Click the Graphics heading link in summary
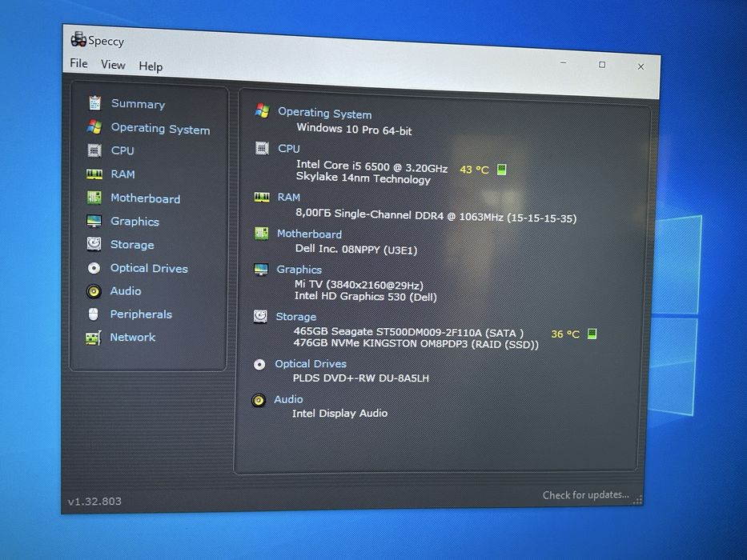747x560 pixels. click(299, 270)
